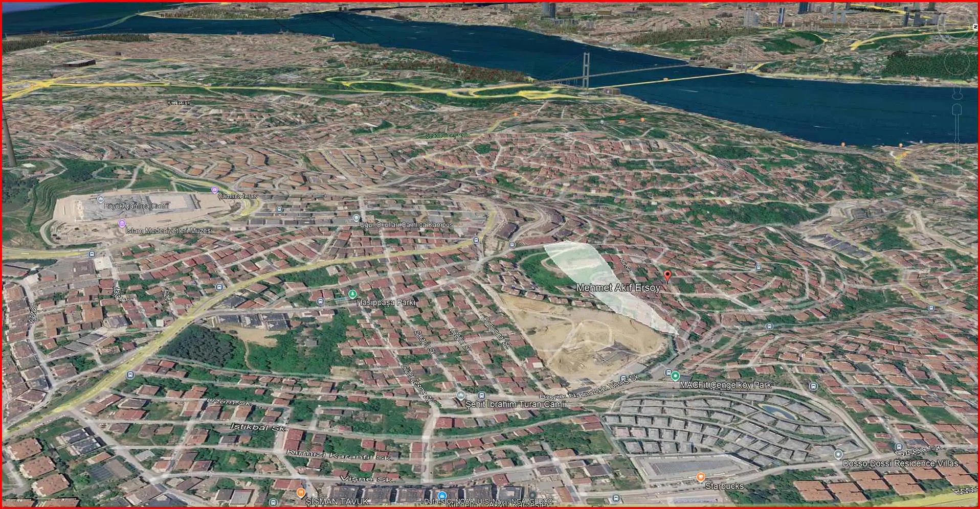Click the orange Starbucks marker
The width and height of the screenshot is (980, 509).
click(x=700, y=477)
